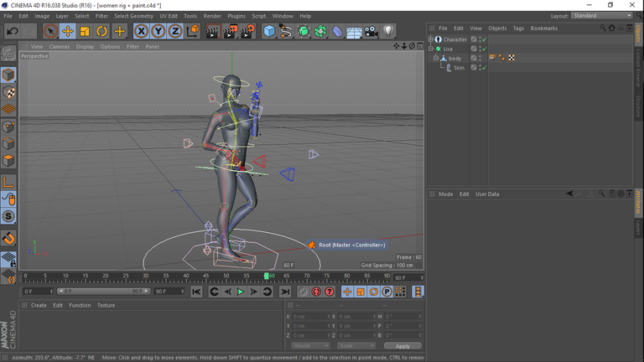The height and width of the screenshot is (362, 644).
Task: Toggle Z axis lock
Action: coord(175,31)
